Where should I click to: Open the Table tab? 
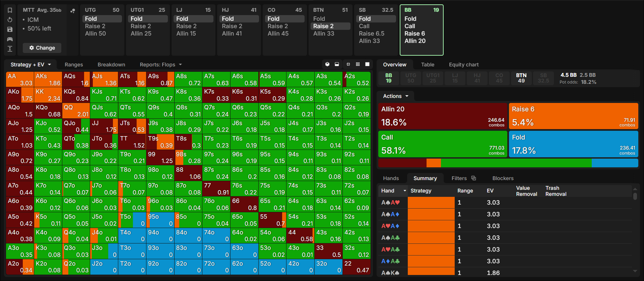click(x=428, y=65)
